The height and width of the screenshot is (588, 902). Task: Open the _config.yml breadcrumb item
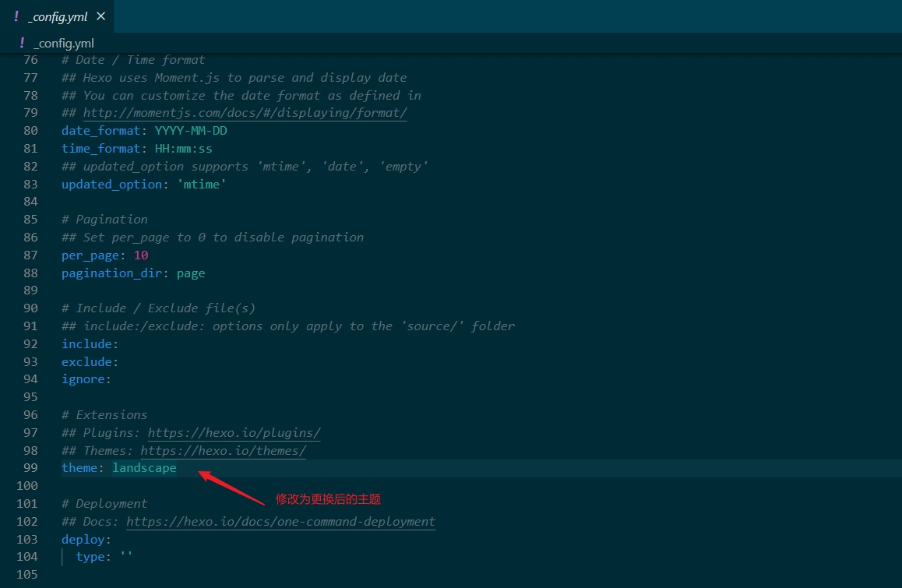point(64,44)
